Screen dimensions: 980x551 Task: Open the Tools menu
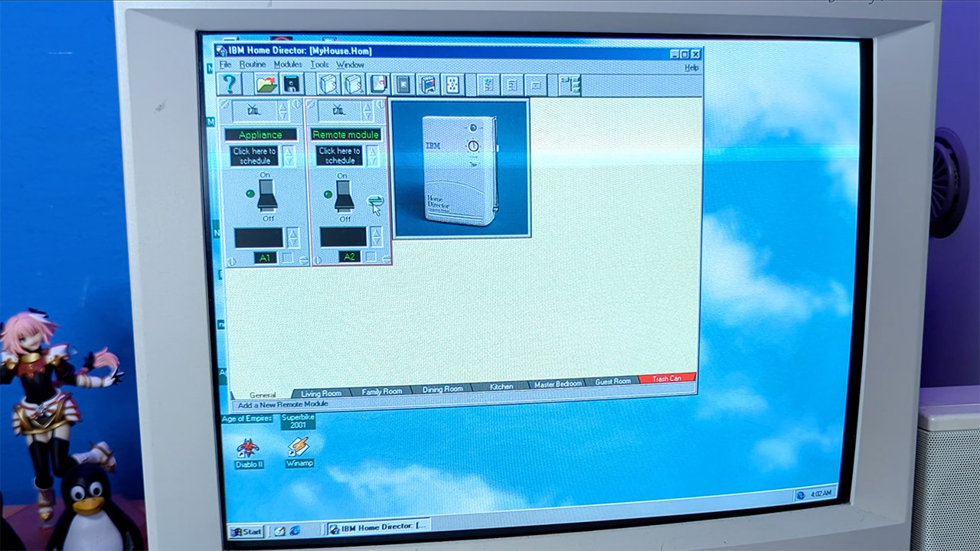point(319,65)
